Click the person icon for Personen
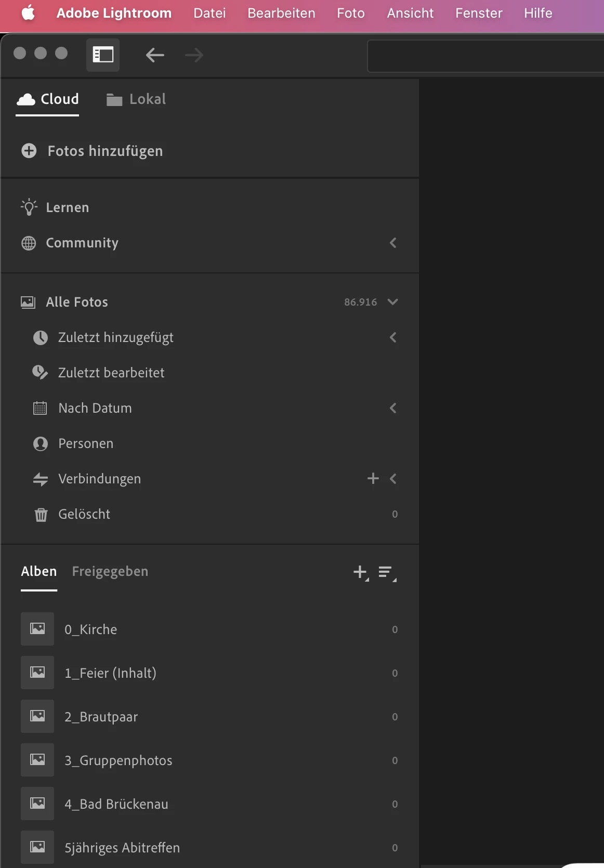Image resolution: width=604 pixels, height=868 pixels. click(41, 443)
